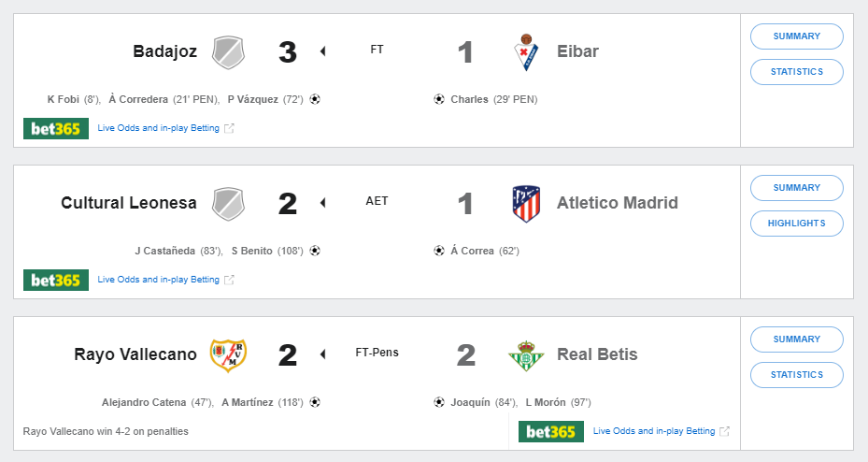Image resolution: width=868 pixels, height=462 pixels.
Task: Click the bet365 logo in the Badajoz match
Action: click(56, 128)
